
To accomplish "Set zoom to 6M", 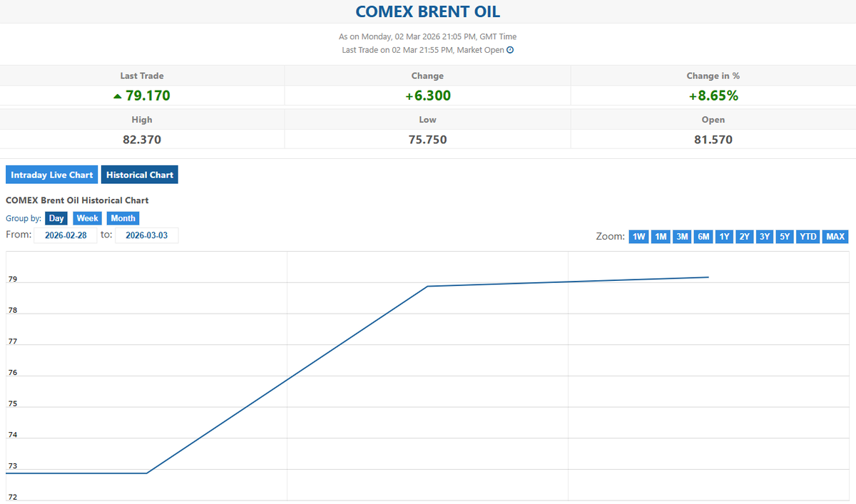I will (704, 237).
